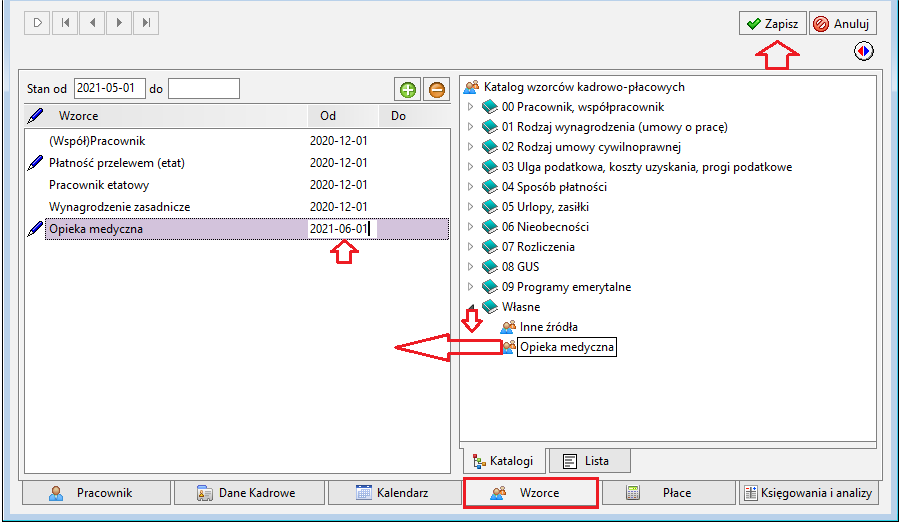Click the Od column header
The height and width of the screenshot is (524, 902).
coord(343,116)
